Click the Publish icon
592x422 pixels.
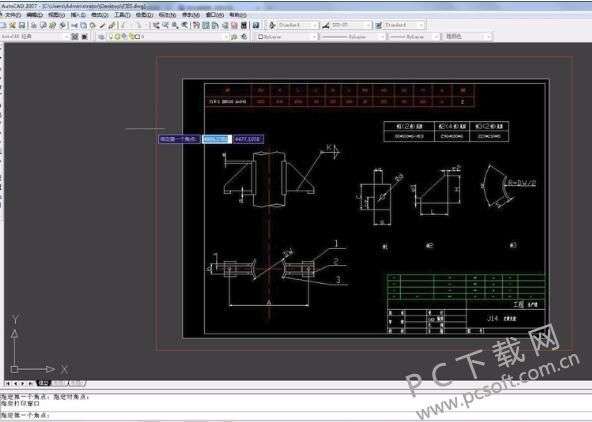coord(52,25)
